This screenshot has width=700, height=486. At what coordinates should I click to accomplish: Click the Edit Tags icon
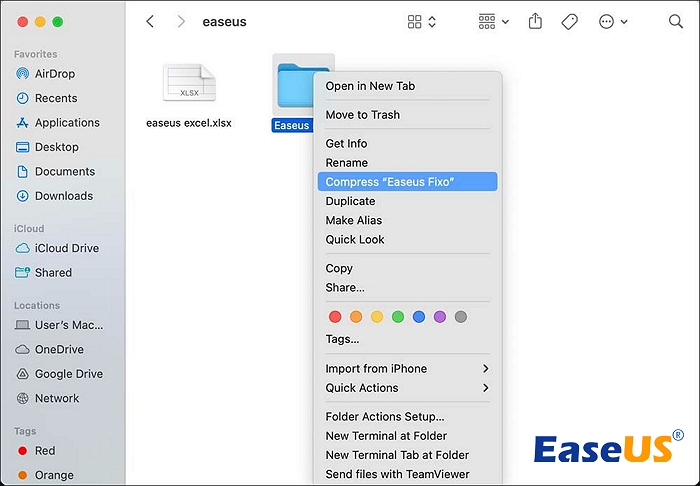point(569,21)
